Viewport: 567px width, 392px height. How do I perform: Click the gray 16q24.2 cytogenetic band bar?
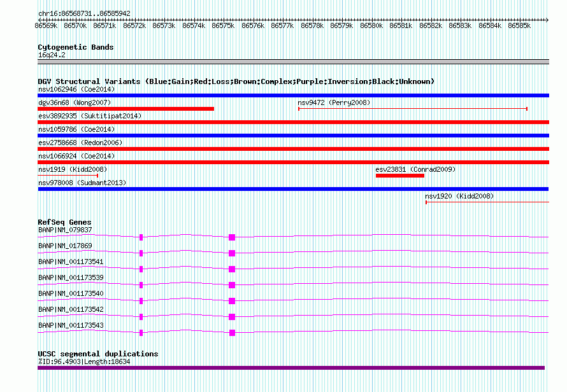tap(293, 62)
